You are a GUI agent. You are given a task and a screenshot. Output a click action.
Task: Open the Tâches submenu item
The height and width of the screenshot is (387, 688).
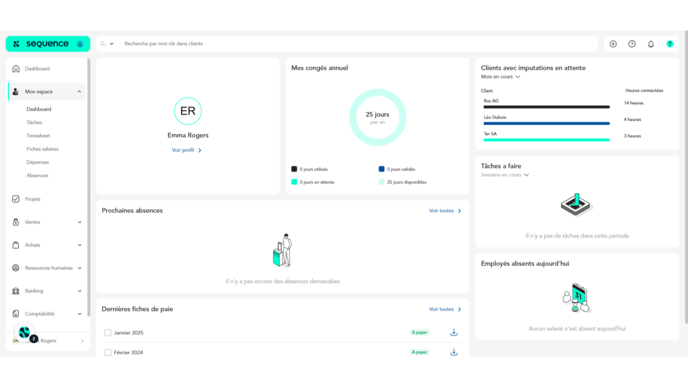point(34,122)
